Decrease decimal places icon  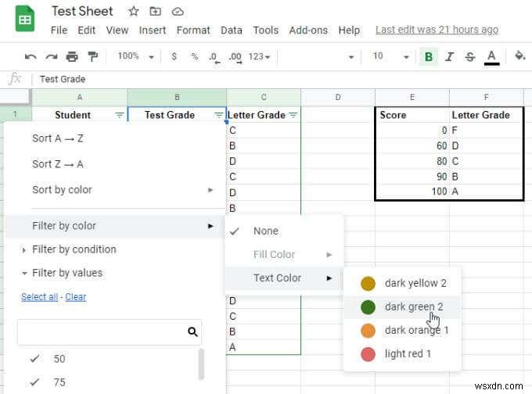(x=214, y=57)
